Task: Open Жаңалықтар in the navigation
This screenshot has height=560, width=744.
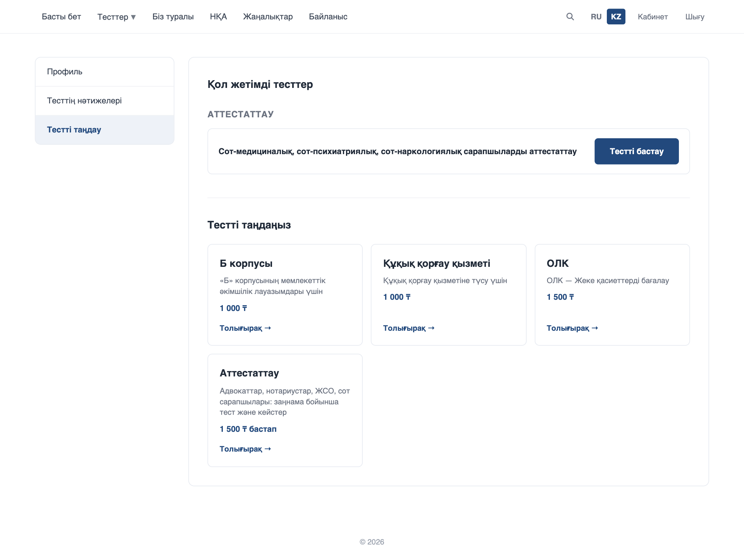Action: pos(268,17)
